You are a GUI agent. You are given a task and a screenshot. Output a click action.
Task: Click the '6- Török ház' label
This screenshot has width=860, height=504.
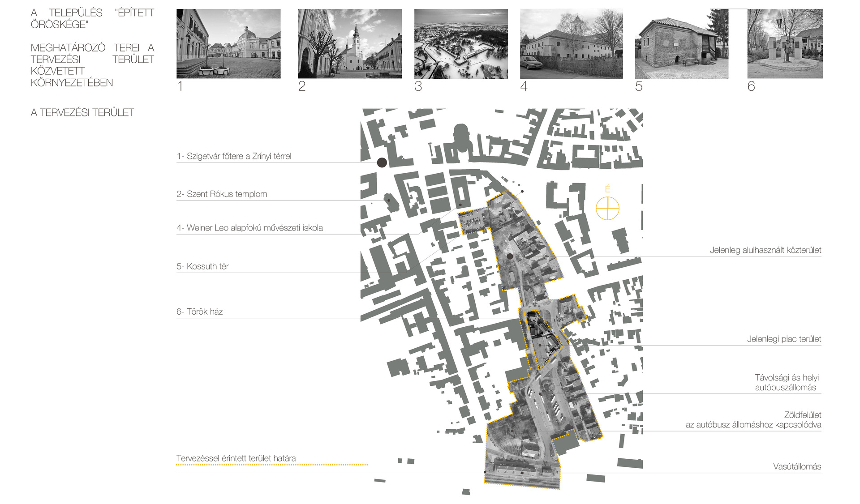pos(199,312)
